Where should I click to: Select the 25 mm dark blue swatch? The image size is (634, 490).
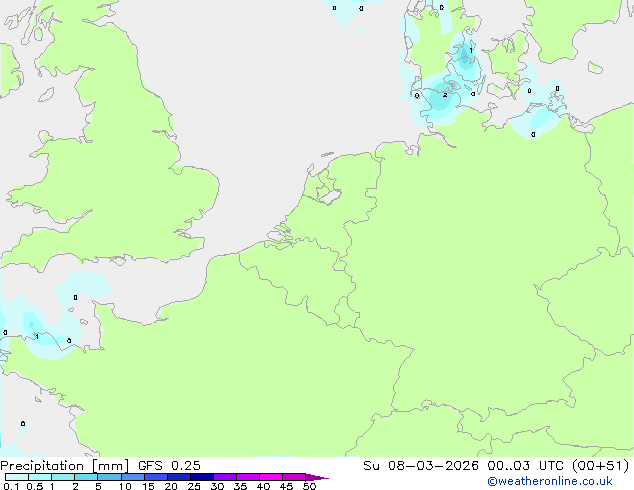pyautogui.click(x=201, y=477)
